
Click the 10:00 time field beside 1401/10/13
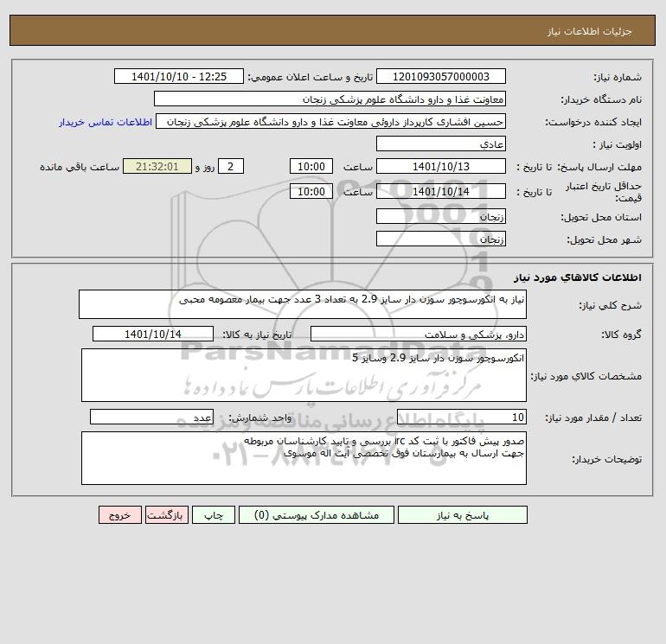[311, 167]
